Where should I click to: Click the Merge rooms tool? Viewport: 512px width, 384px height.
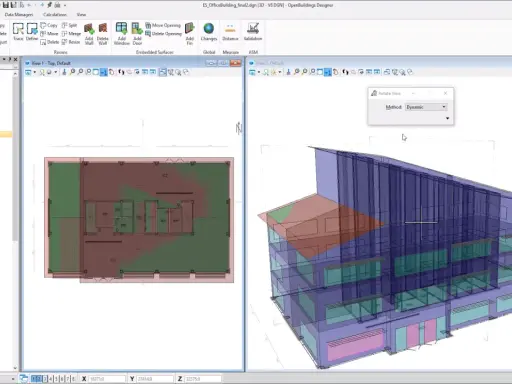(71, 34)
